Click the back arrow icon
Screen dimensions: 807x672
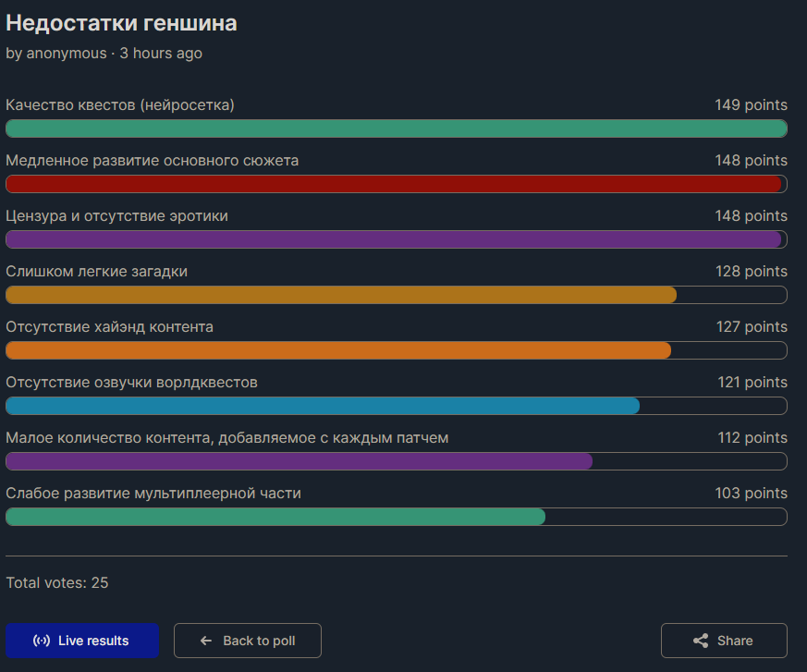coord(206,641)
